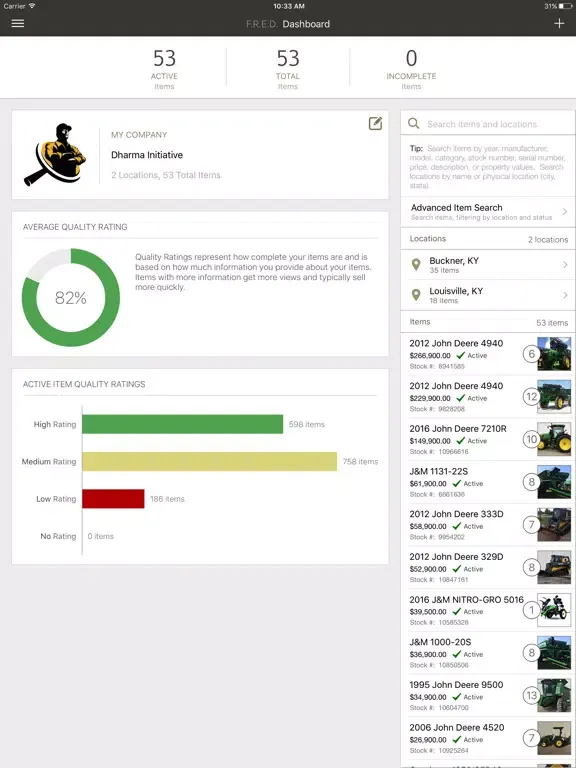
Task: Open 2006 John Deere 4520 title
Action: point(456,727)
